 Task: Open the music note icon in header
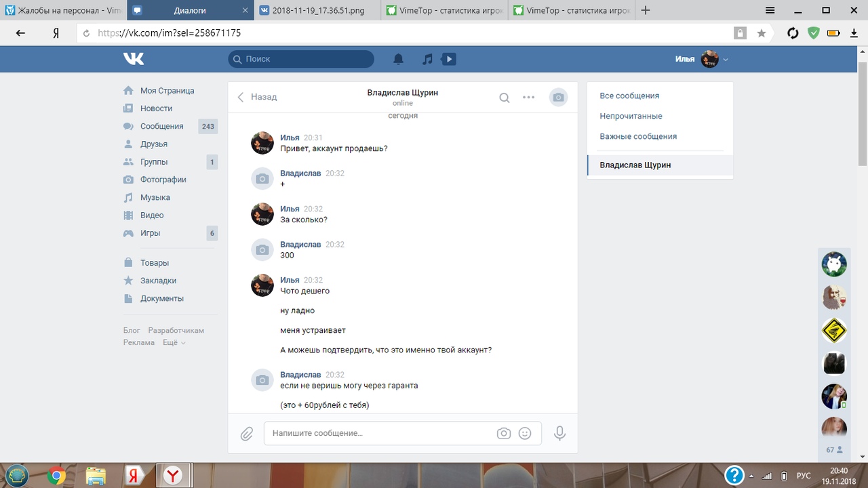(x=427, y=59)
